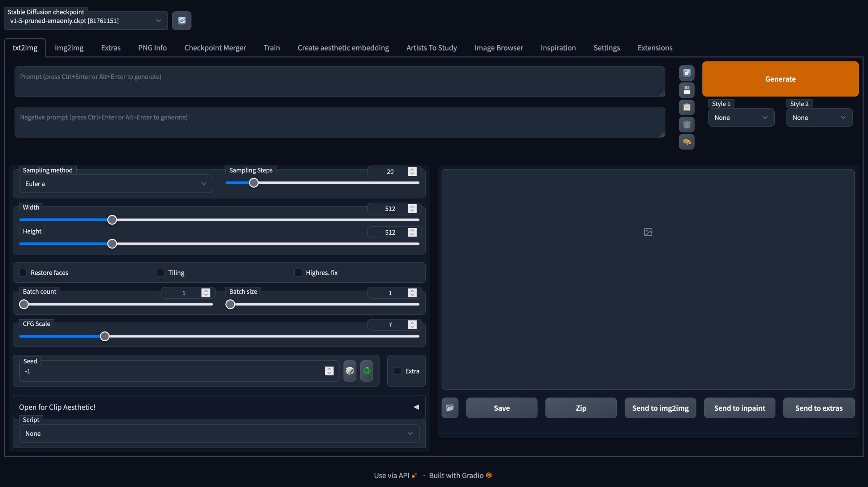The height and width of the screenshot is (487, 868).
Task: Expand the Open for Clip Aesthetic section
Action: [x=218, y=407]
